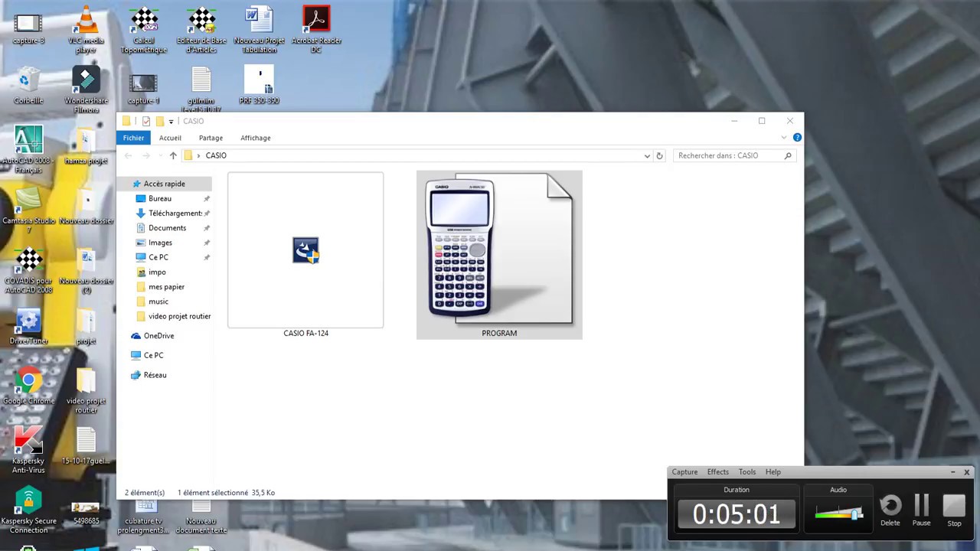The width and height of the screenshot is (980, 551).
Task: Open the Capture menu in recorder
Action: point(684,472)
